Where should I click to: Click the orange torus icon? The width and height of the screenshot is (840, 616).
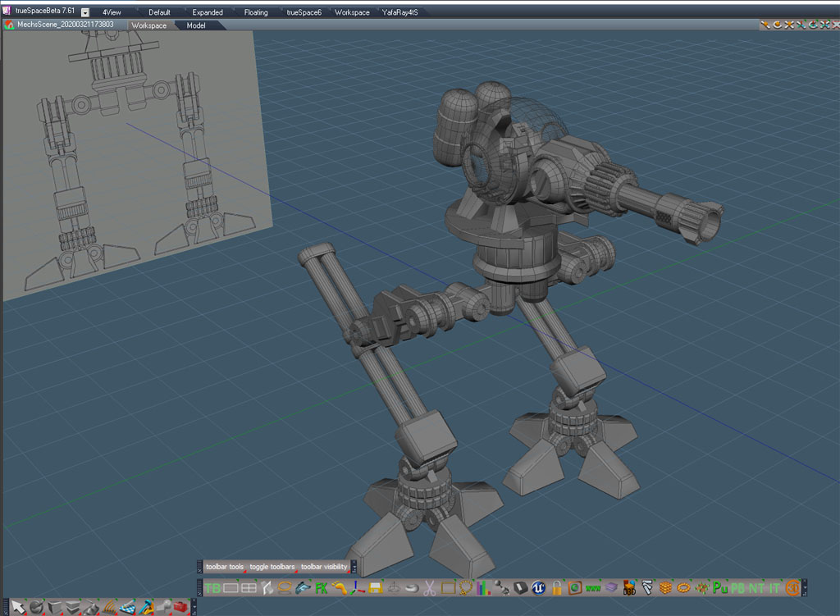(x=683, y=588)
